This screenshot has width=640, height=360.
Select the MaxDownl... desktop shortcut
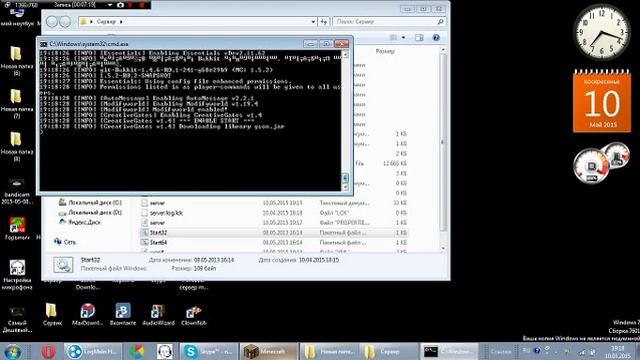coord(87,314)
